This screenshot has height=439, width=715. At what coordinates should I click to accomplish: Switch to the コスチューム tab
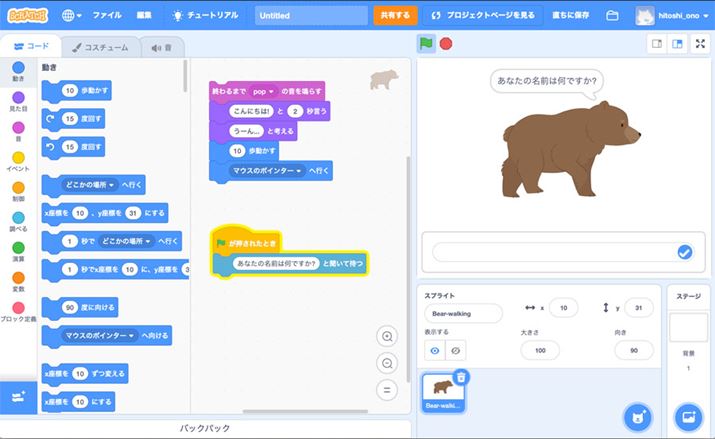click(98, 47)
